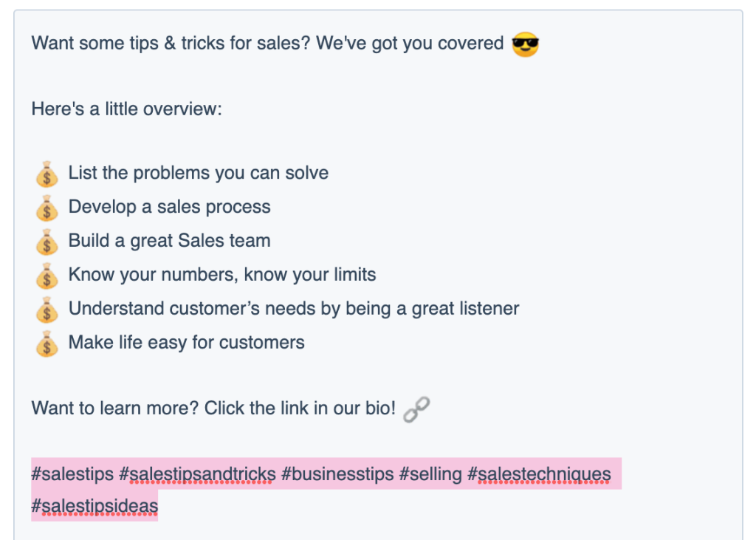Place cursor in 'Want to learn more?' line
The width and height of the screenshot is (756, 540).
point(213,409)
